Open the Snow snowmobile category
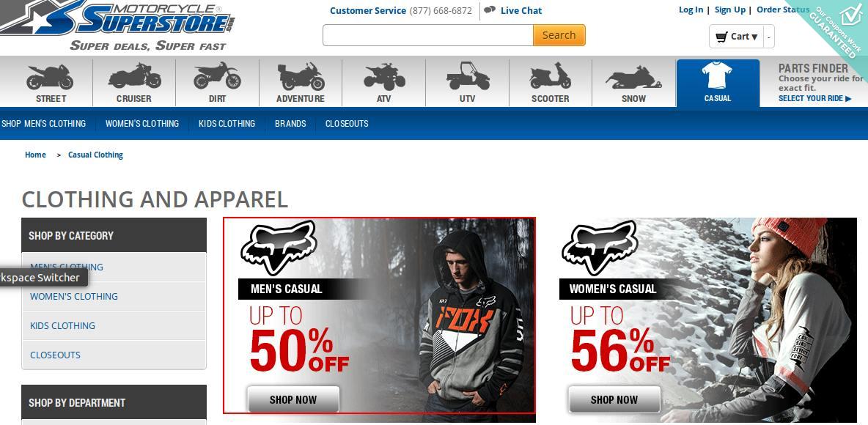 633,83
